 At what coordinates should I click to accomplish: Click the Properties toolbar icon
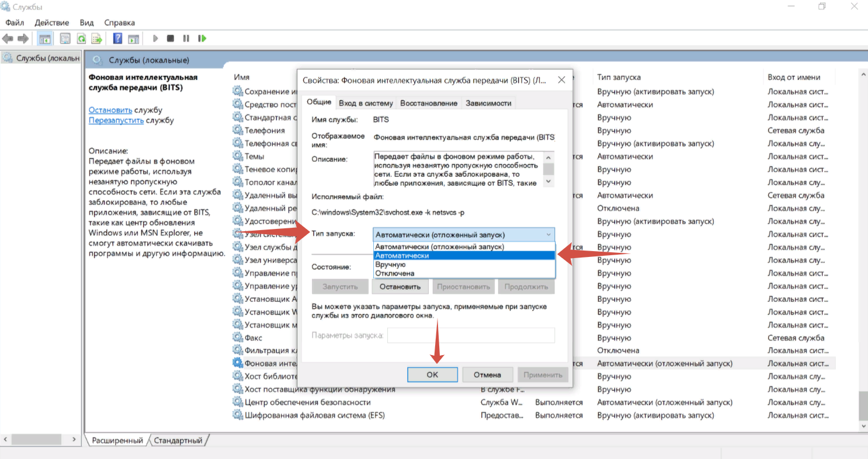65,39
